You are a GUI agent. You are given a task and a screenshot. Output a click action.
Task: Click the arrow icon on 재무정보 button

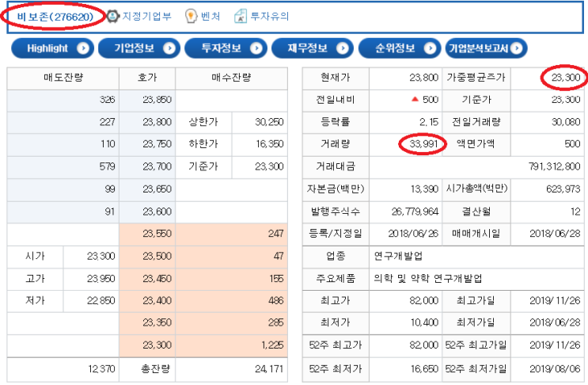(x=343, y=48)
